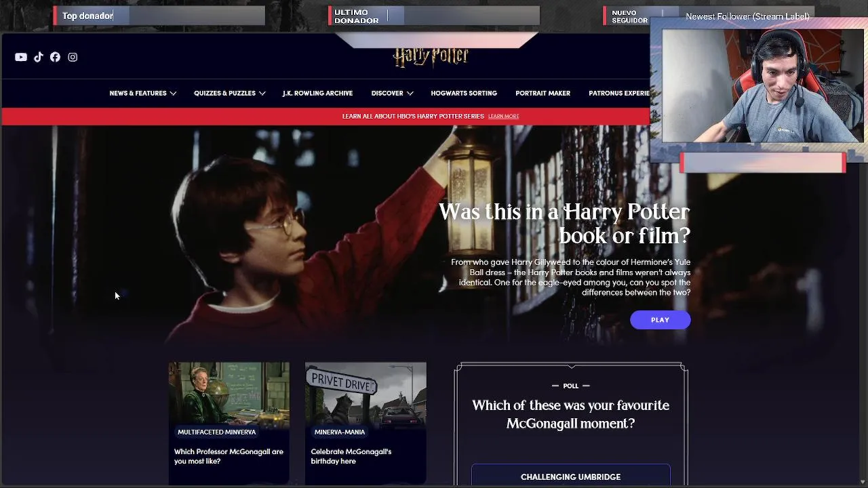868x488 pixels.
Task: Open Patronus Experience menu item
Action: pyautogui.click(x=619, y=94)
